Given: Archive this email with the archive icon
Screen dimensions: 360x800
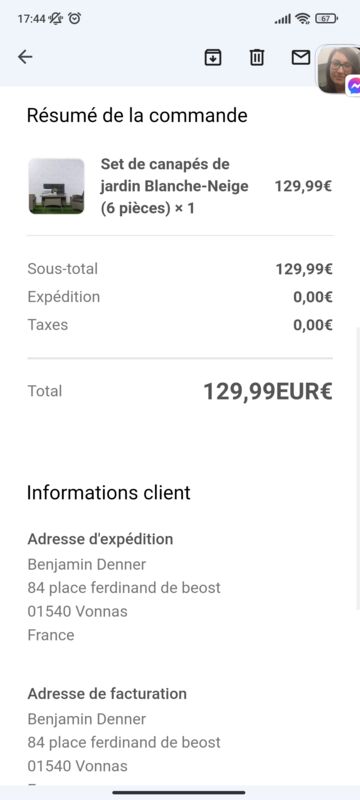Looking at the screenshot, I should tap(213, 57).
